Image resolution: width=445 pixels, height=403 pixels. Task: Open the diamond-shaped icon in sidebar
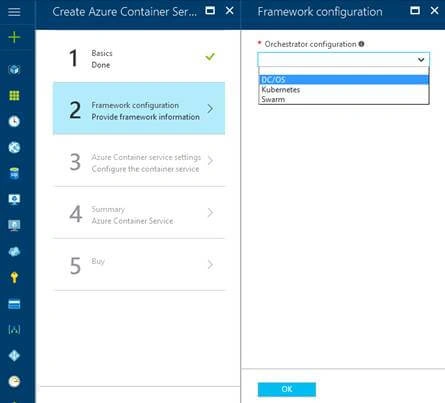pyautogui.click(x=14, y=356)
